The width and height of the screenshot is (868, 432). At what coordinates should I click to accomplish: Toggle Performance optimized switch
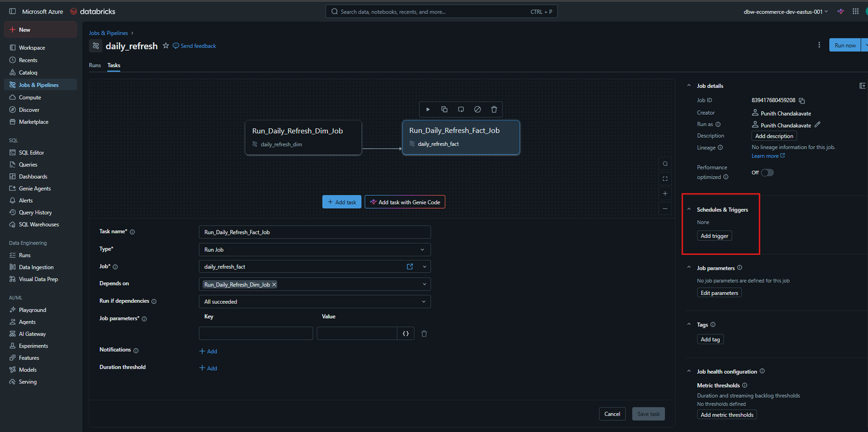pyautogui.click(x=767, y=173)
